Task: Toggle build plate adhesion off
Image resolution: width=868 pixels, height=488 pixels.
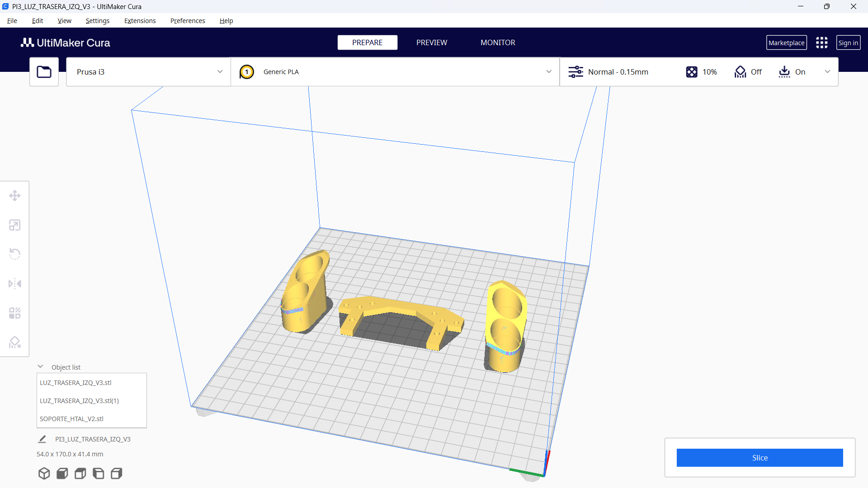Action: point(792,71)
